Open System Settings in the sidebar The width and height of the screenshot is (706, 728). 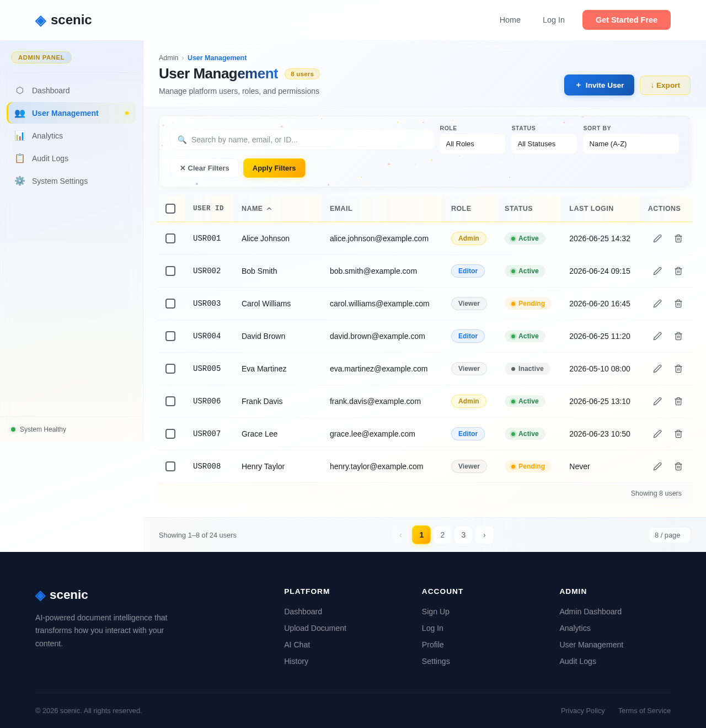click(x=71, y=181)
